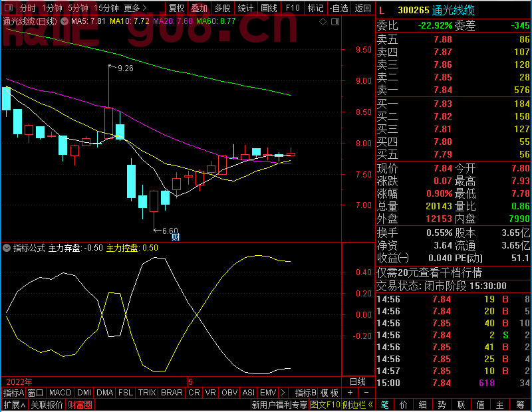Toggle the left sidebar panel icon
The width and height of the screenshot is (532, 412).
pyautogui.click(x=9, y=7)
